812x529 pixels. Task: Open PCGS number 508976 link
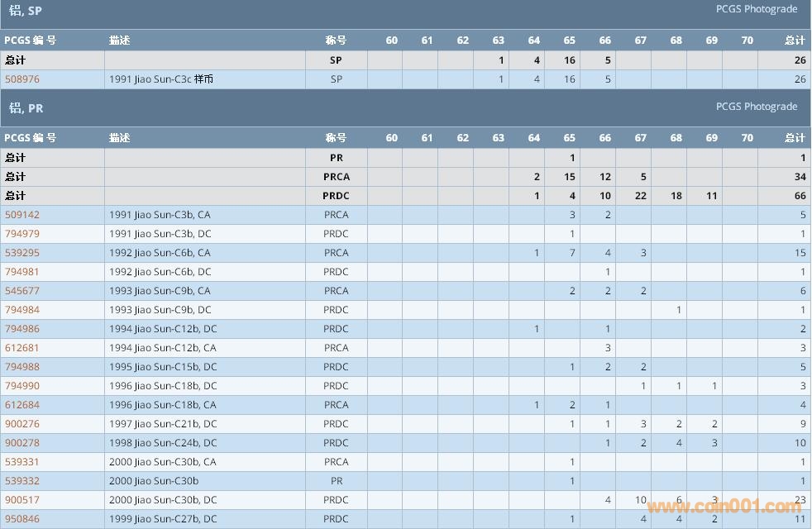click(x=22, y=79)
